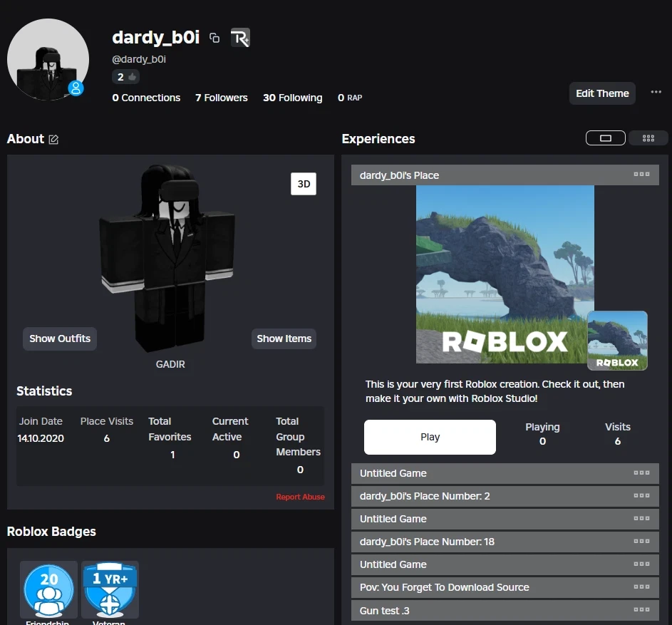Click the join date 14.10.2020
Image resolution: width=672 pixels, height=625 pixels.
click(41, 438)
